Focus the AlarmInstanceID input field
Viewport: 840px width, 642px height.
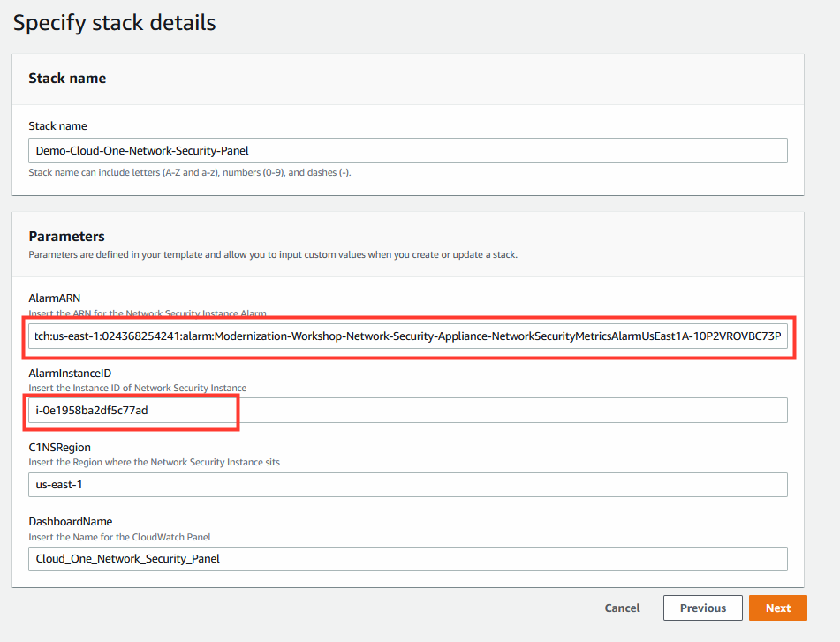tap(408, 410)
